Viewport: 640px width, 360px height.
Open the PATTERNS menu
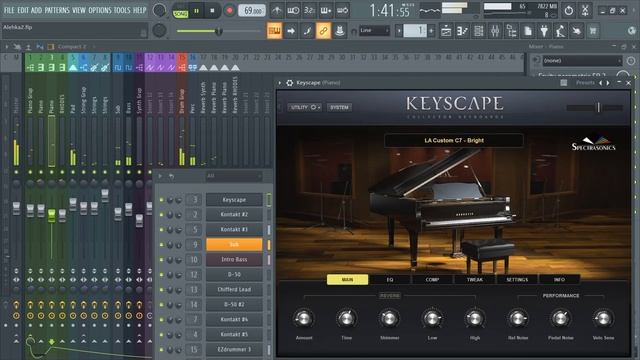pos(57,10)
